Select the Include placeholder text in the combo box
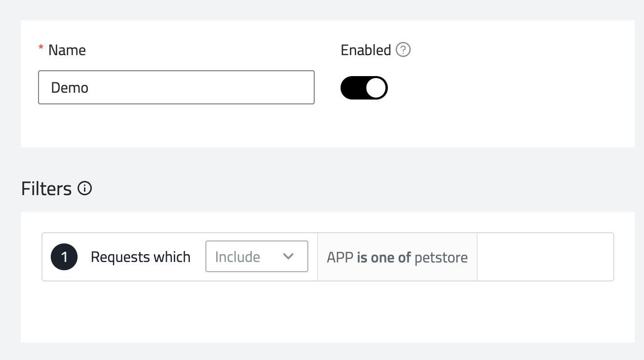 [x=238, y=257]
